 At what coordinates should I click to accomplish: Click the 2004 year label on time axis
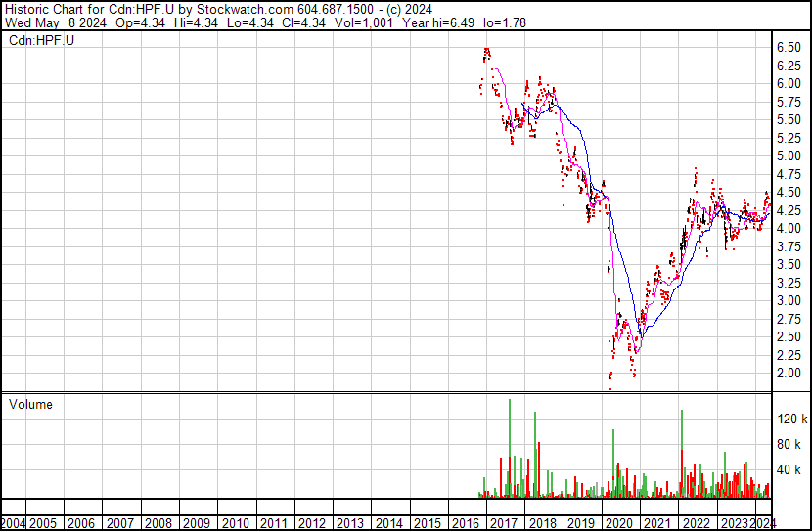tap(16, 523)
